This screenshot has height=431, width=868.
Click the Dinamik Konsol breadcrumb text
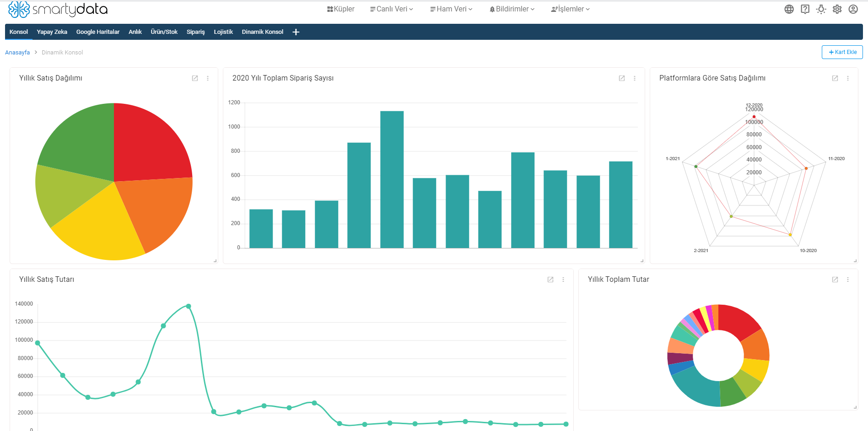62,53
